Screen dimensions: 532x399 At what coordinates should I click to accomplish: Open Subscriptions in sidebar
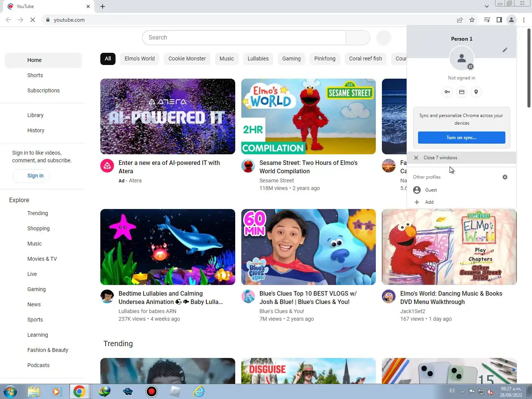pyautogui.click(x=43, y=90)
